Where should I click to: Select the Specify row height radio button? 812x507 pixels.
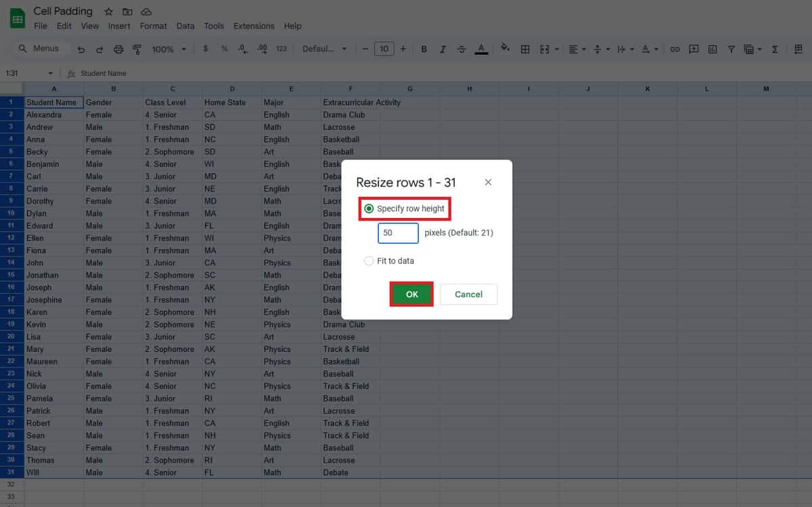[369, 208]
